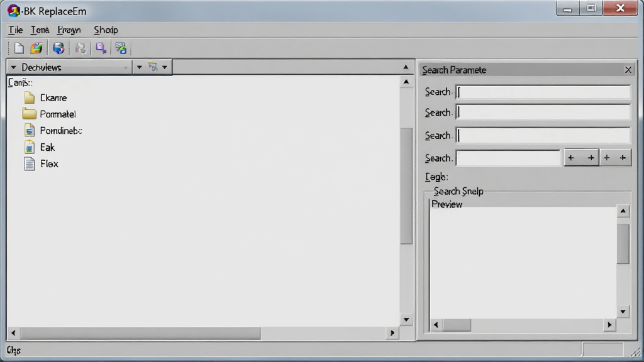Image resolution: width=644 pixels, height=362 pixels.
Task: Click the leftmost plus button in Search row
Action: (x=571, y=158)
